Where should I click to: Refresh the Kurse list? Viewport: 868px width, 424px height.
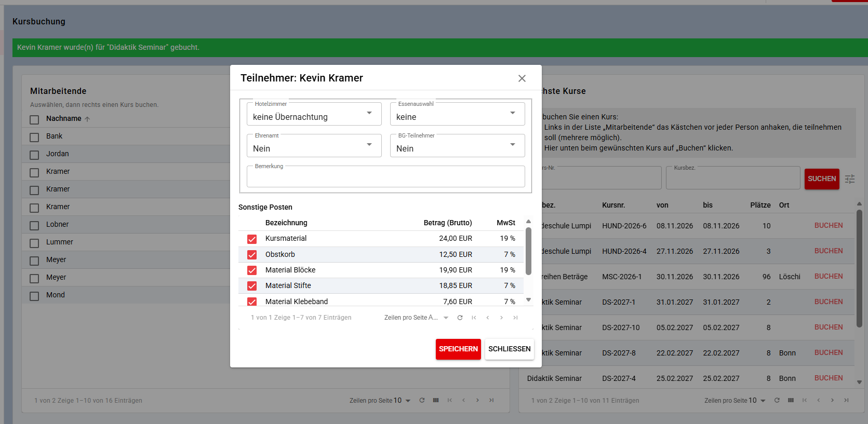click(x=777, y=400)
